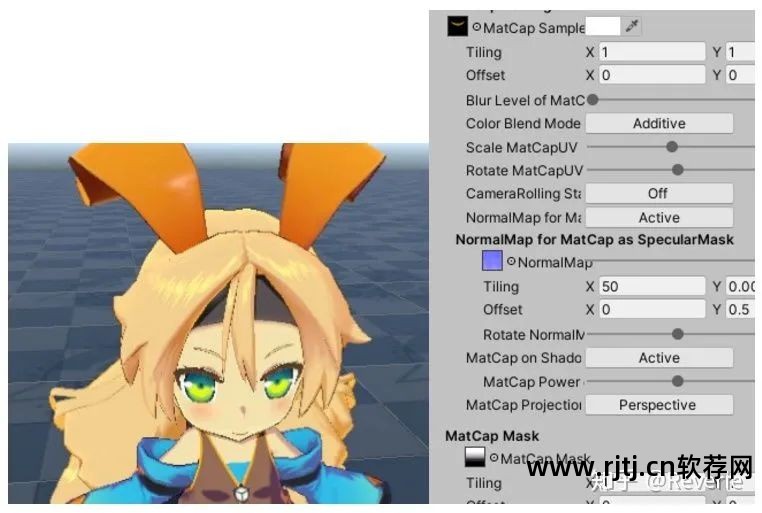Click the MatCap Power slider knob
The image size is (762, 513).
pyautogui.click(x=678, y=381)
